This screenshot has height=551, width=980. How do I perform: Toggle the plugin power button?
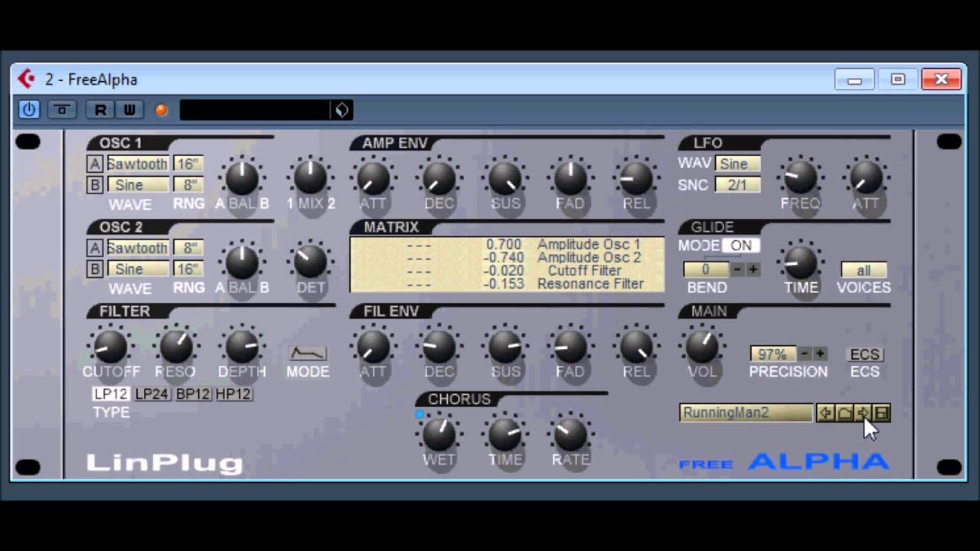coord(29,109)
